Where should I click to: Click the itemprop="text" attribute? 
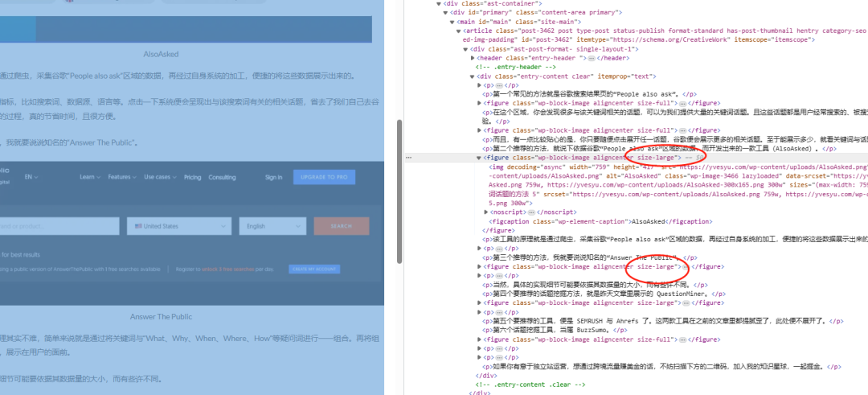(626, 76)
